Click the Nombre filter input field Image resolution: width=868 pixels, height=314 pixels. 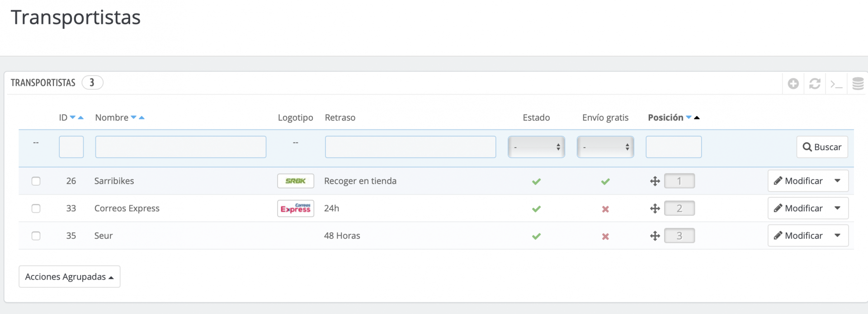coord(180,147)
